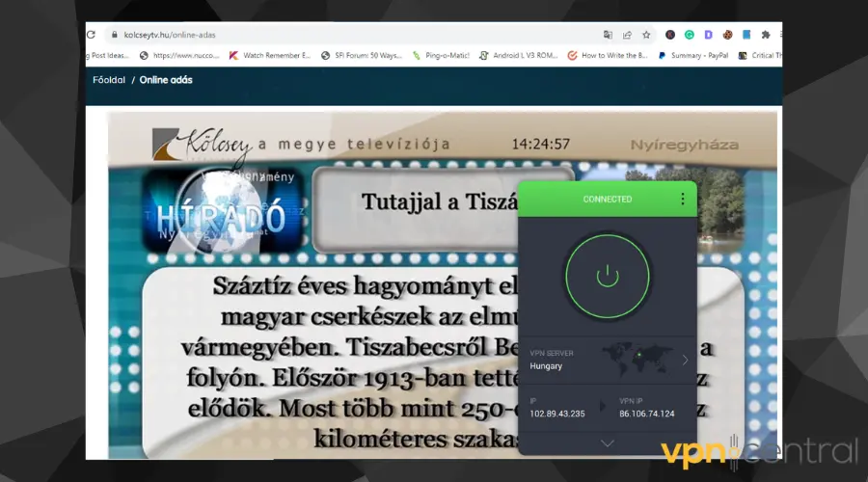Click the river photo thumbnail in the stream
The image size is (868, 482).
719,209
